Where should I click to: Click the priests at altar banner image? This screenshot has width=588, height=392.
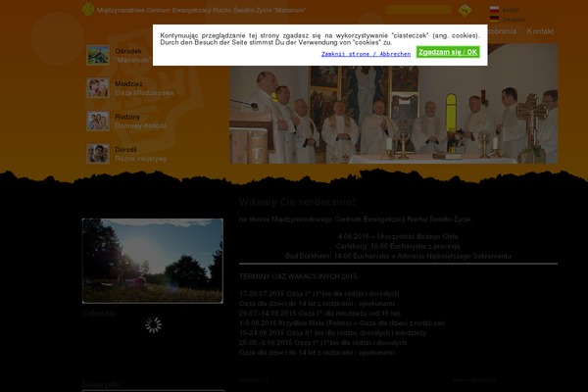coord(393,104)
